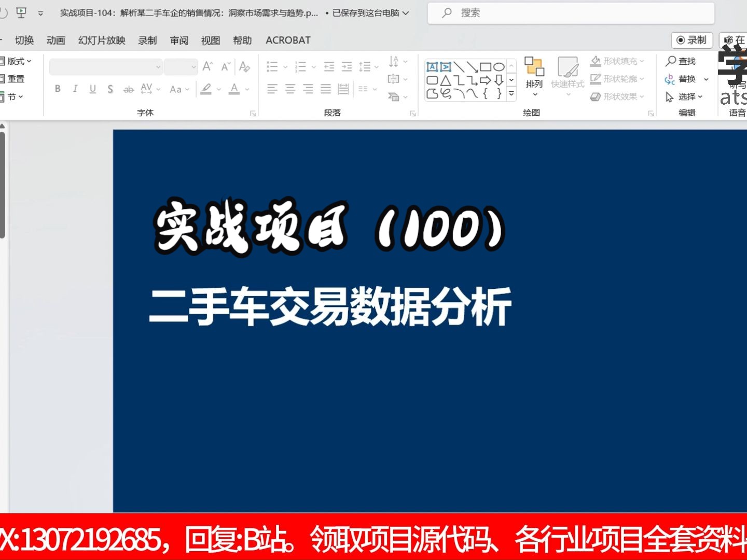
Task: Open the font dialog launcher
Action: pyautogui.click(x=253, y=114)
